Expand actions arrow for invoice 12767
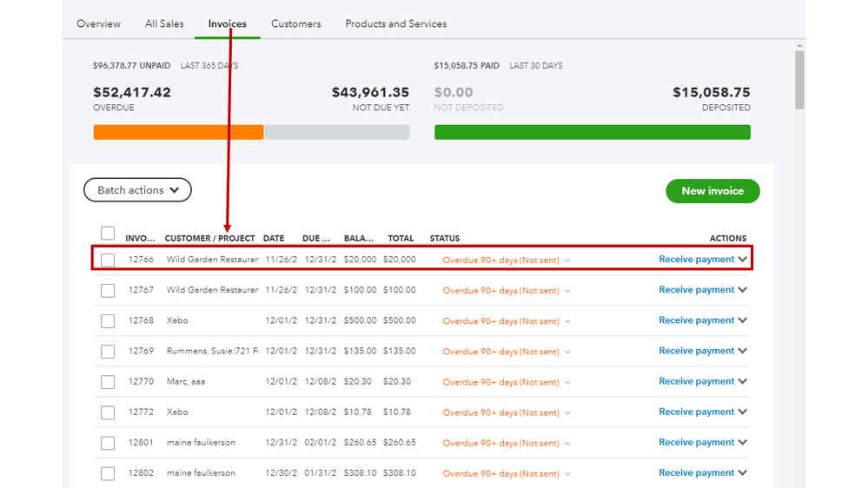The height and width of the screenshot is (488, 868). pyautogui.click(x=742, y=289)
